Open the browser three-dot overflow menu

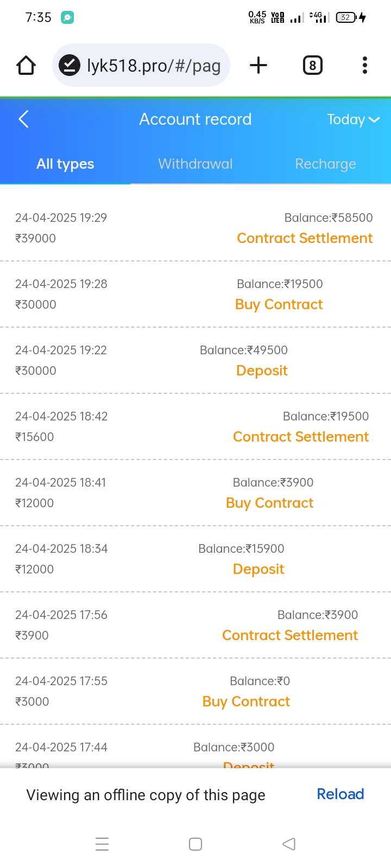(x=364, y=66)
